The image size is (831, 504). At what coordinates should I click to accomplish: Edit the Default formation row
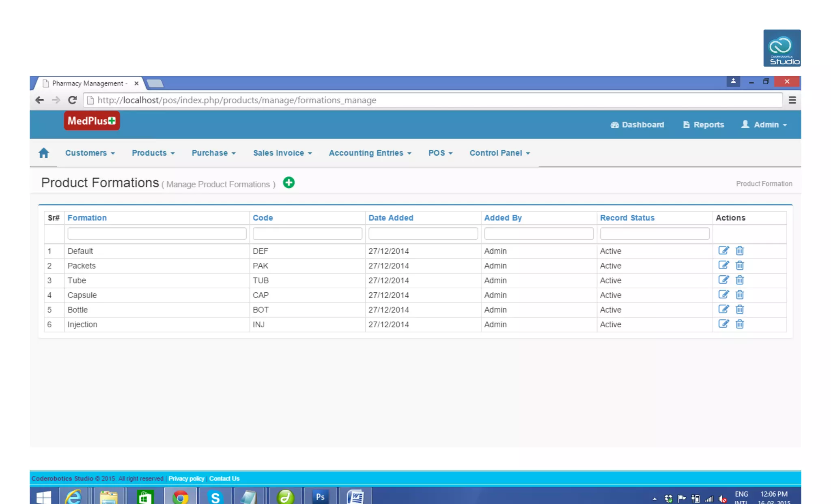click(x=723, y=251)
